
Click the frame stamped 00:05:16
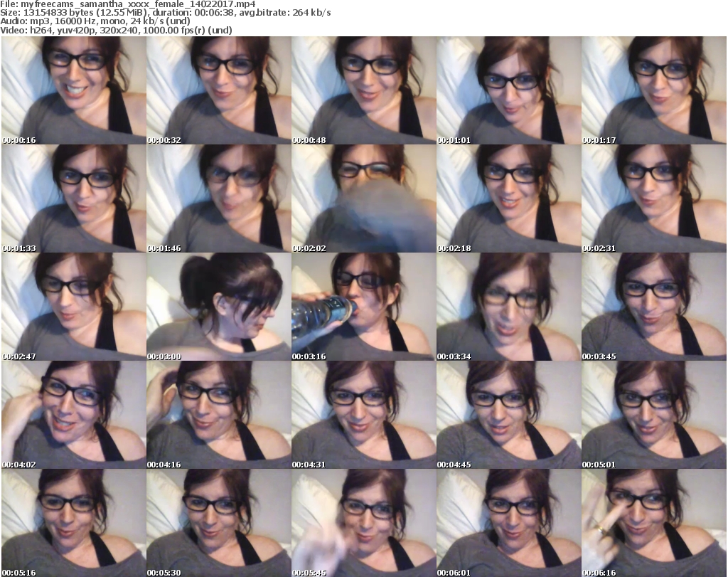click(74, 523)
